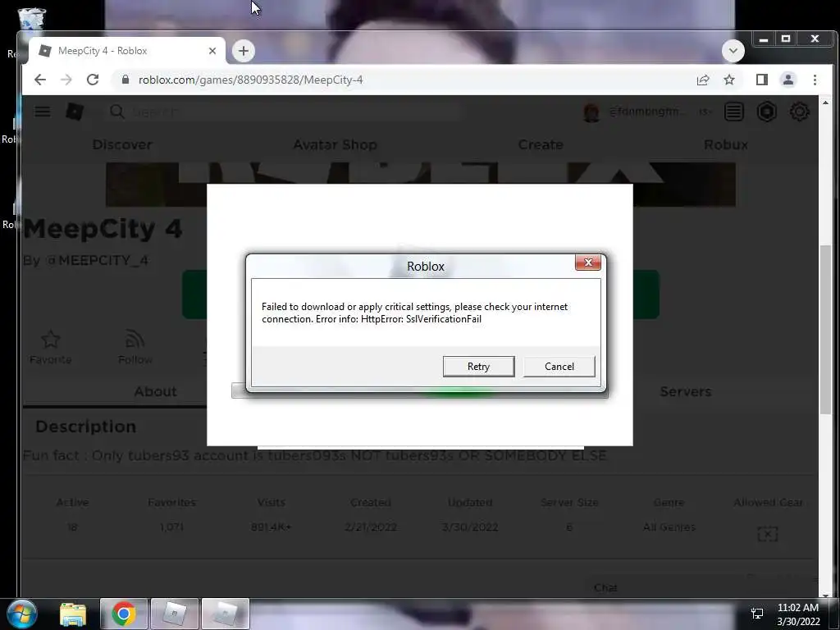Open the Create menu item
Image resolution: width=840 pixels, height=630 pixels.
pos(541,144)
